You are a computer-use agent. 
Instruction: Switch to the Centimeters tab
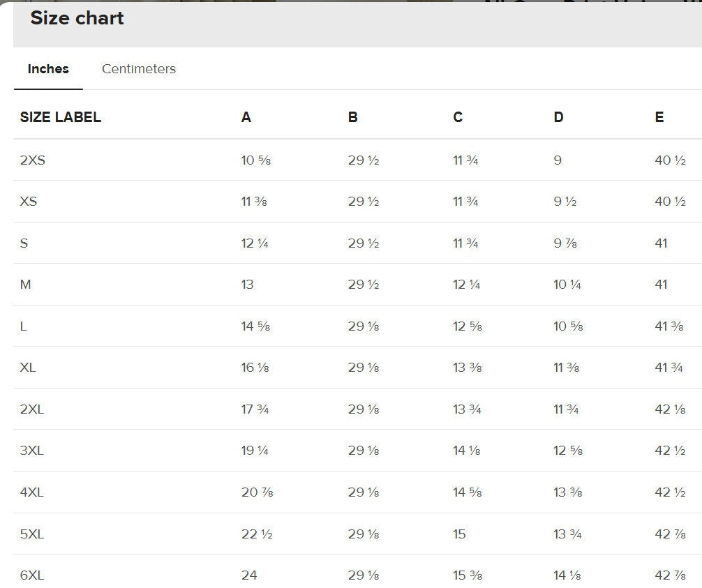pos(138,69)
